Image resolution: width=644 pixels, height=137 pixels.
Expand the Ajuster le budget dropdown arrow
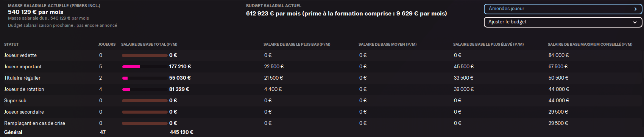[x=635, y=22]
